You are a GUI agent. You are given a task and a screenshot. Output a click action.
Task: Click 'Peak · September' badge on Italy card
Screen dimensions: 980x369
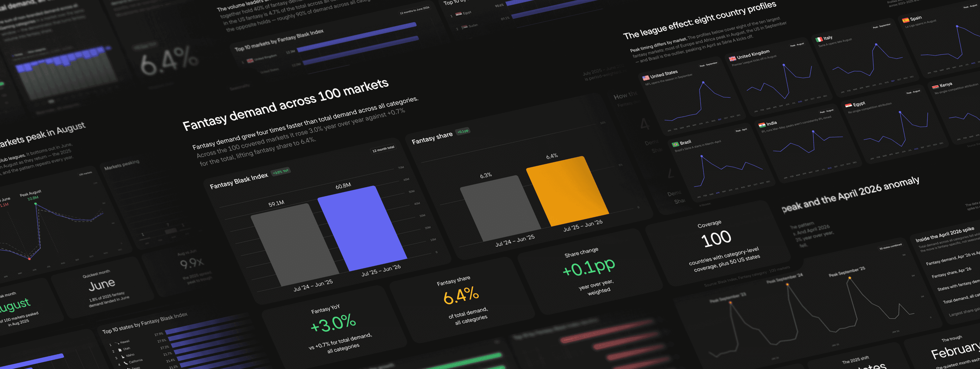pos(881,26)
